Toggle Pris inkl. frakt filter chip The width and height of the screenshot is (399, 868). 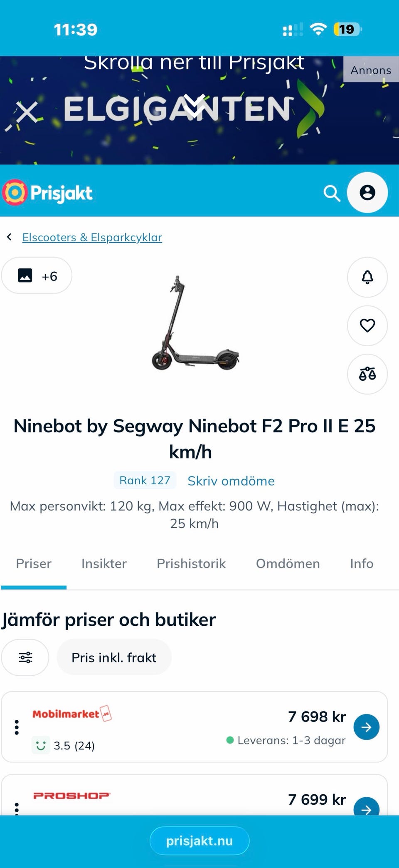pyautogui.click(x=114, y=657)
